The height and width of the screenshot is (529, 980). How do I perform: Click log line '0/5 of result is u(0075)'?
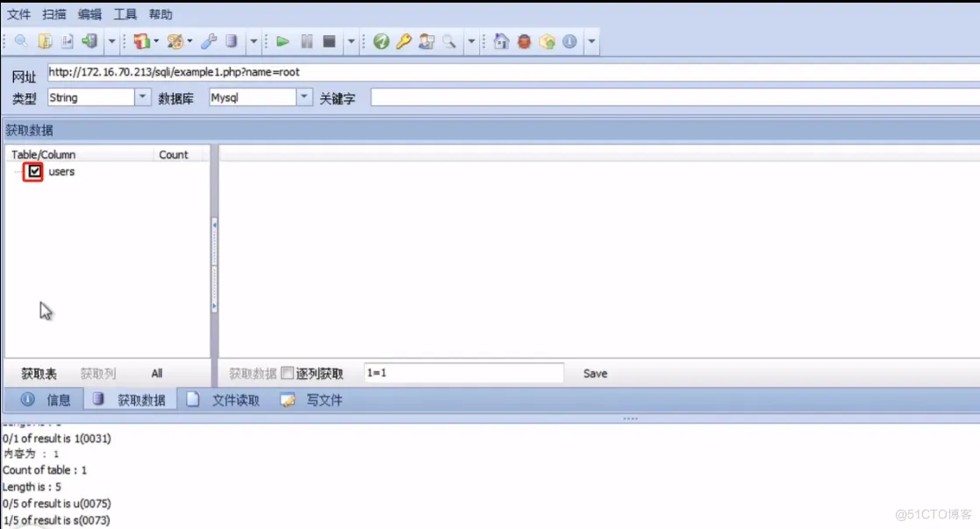pyautogui.click(x=56, y=504)
